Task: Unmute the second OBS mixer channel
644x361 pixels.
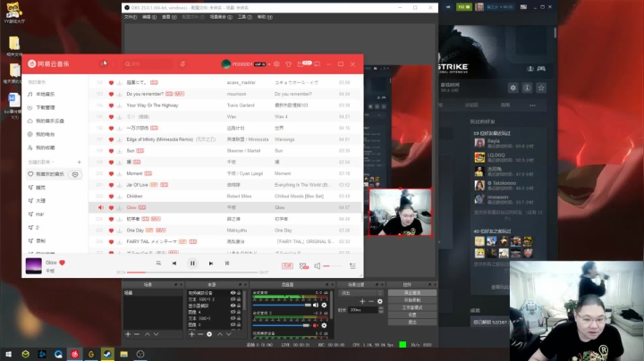Action: [x=316, y=325]
